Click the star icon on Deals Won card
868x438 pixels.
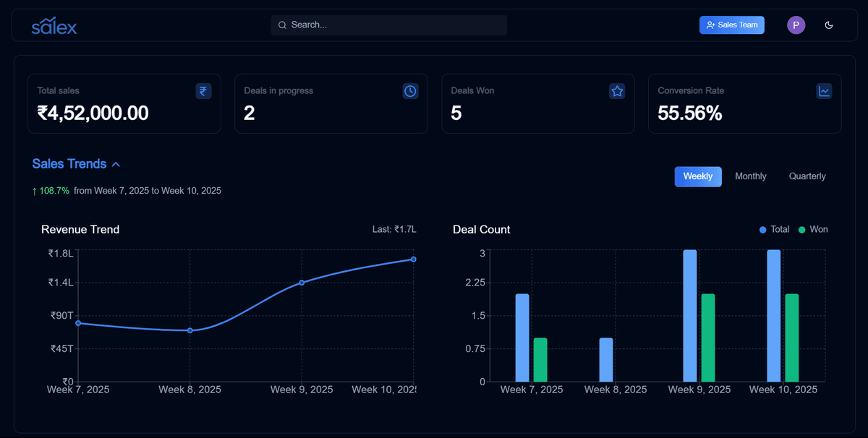617,90
